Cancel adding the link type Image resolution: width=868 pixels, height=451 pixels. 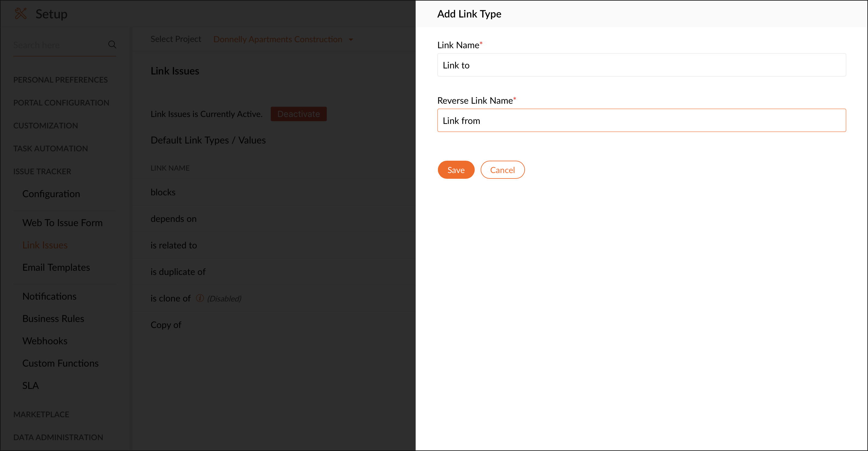tap(502, 170)
